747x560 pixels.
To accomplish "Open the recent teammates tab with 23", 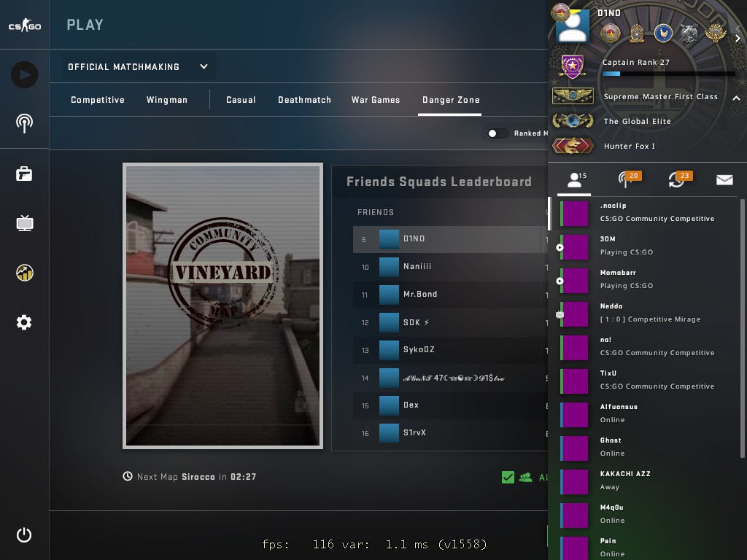I will (679, 179).
